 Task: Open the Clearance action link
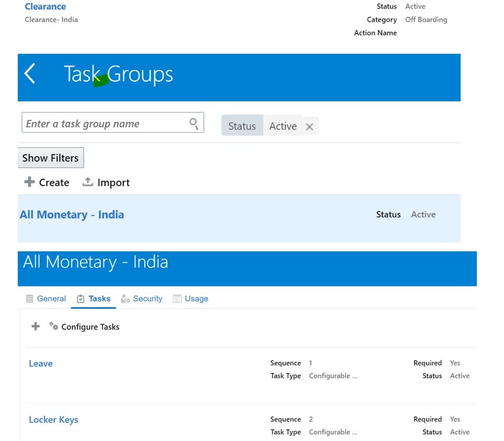tap(45, 6)
